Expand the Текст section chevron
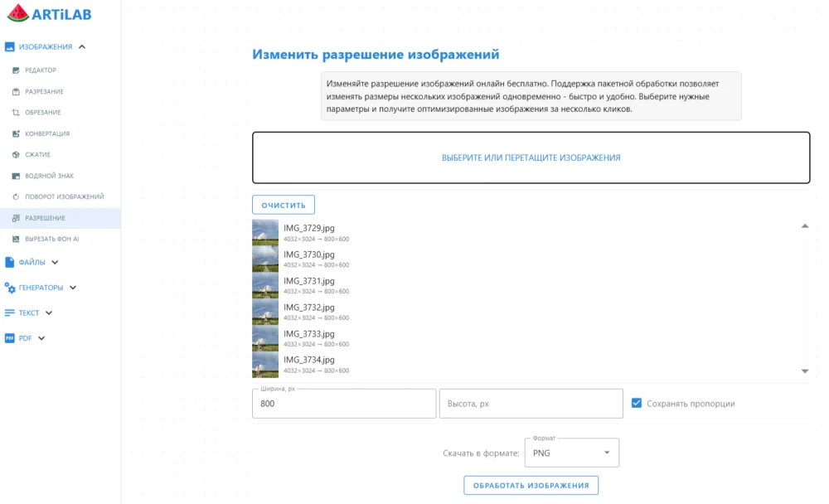 tap(49, 313)
